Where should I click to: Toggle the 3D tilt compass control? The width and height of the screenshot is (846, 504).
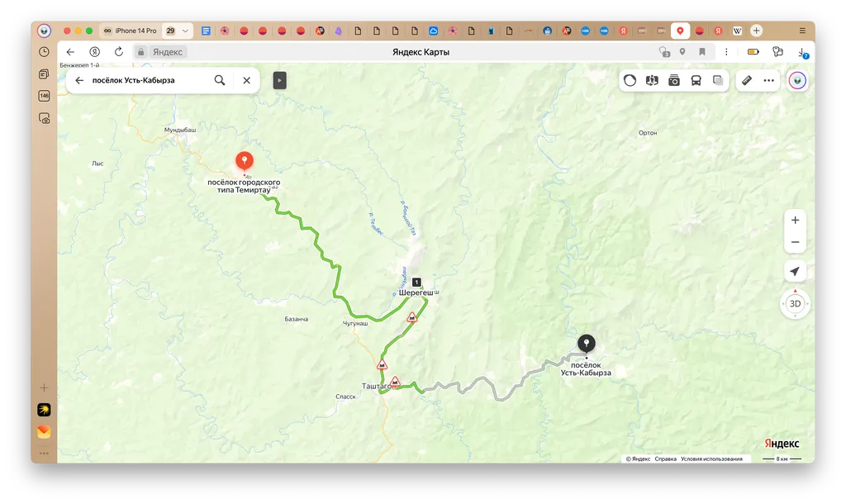(795, 303)
